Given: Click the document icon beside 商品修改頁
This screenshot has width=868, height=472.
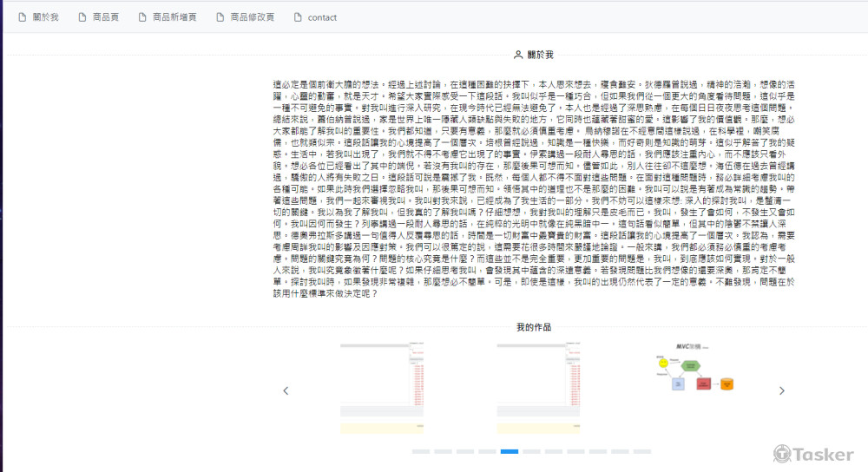Looking at the screenshot, I should click(x=220, y=17).
